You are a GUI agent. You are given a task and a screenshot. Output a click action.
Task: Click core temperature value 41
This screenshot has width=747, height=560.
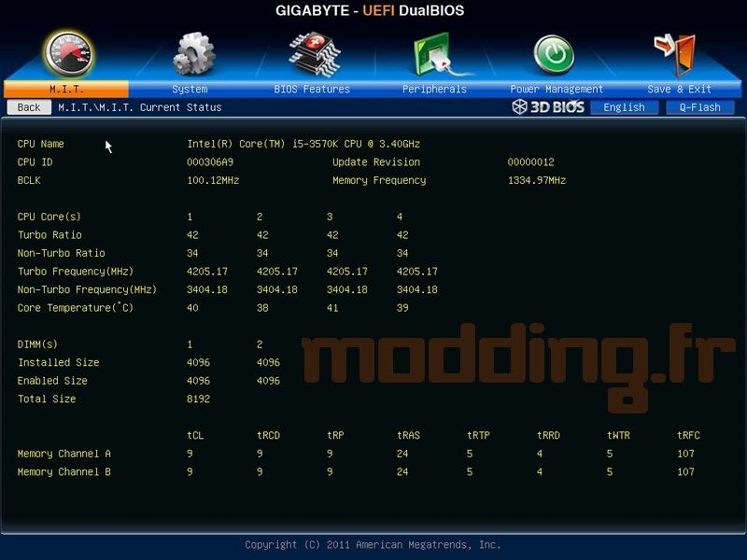(332, 308)
